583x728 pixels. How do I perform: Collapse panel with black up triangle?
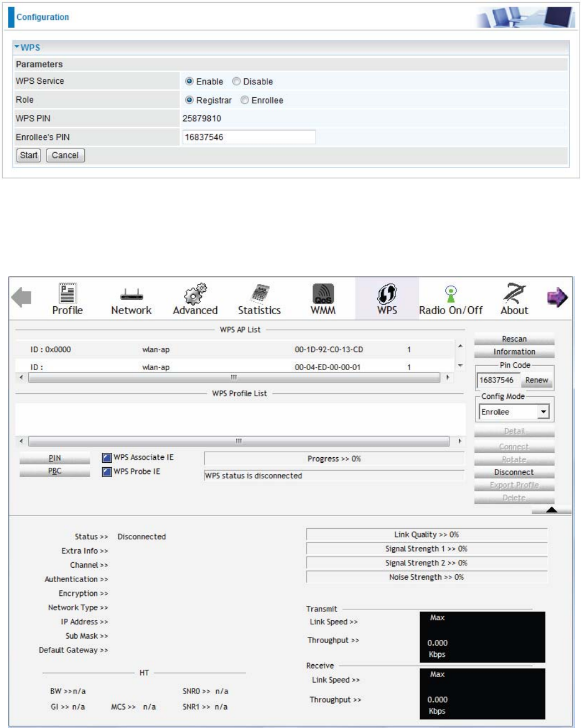pyautogui.click(x=551, y=509)
